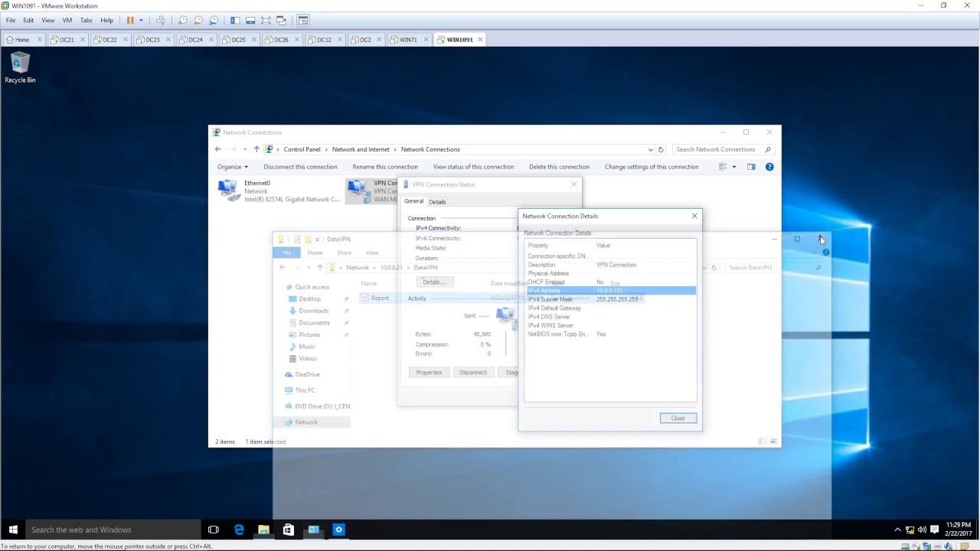Click Network and Internet breadcrumb
Screen dimensions: 980x551
(x=361, y=149)
